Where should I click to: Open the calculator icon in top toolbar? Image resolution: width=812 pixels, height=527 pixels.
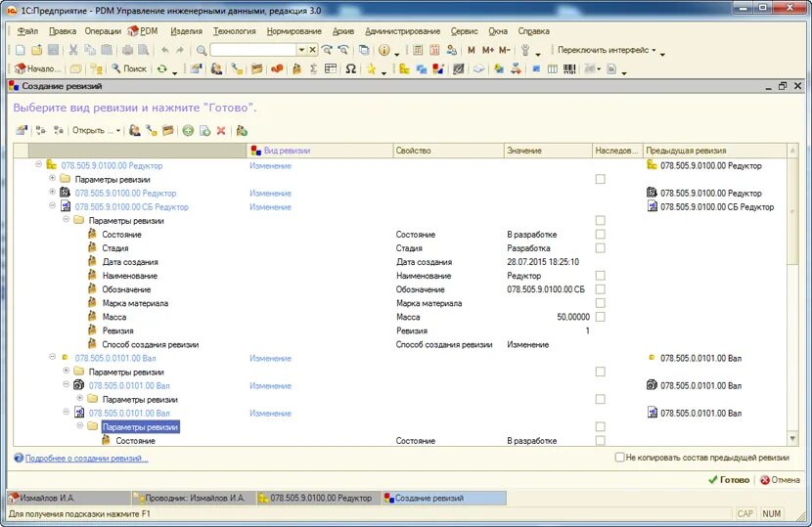[418, 50]
